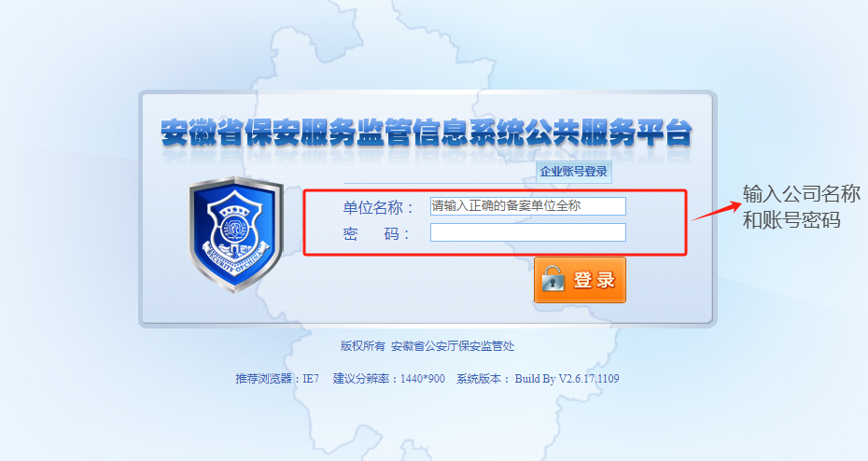Click the 和账号密码 annotation line
The image size is (868, 461).
791,220
